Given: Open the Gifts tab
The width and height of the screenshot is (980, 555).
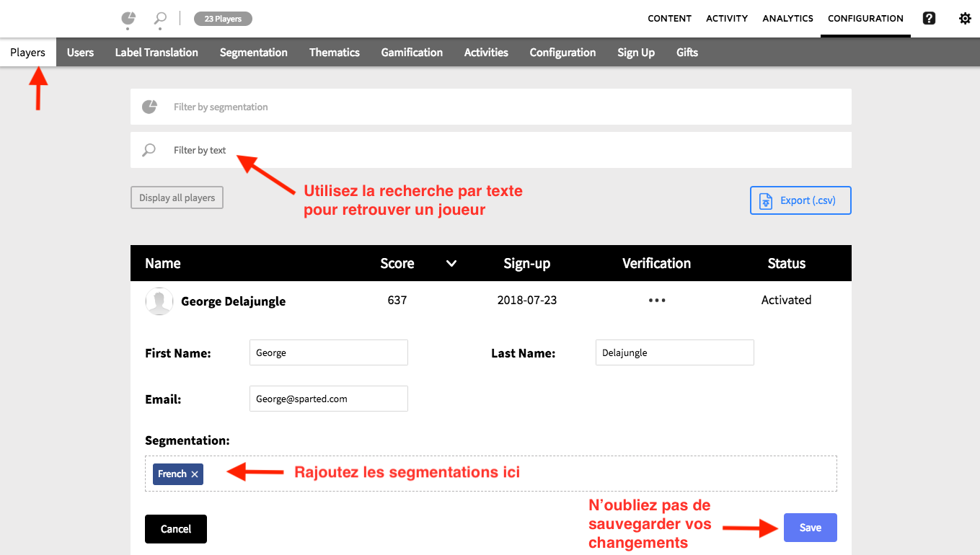Looking at the screenshot, I should coord(687,53).
